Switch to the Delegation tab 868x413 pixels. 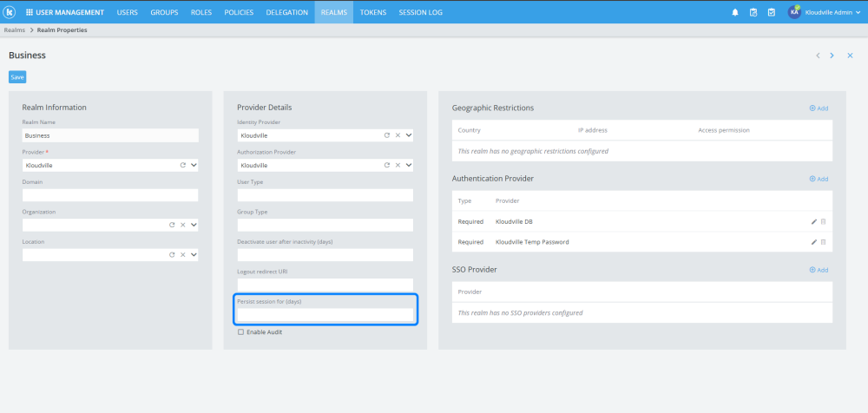coord(287,12)
